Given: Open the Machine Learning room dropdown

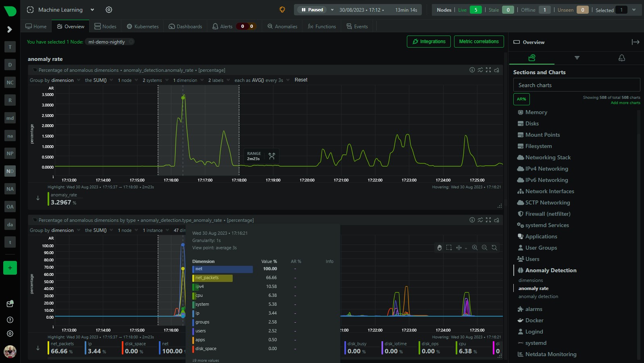Looking at the screenshot, I should tap(92, 10).
